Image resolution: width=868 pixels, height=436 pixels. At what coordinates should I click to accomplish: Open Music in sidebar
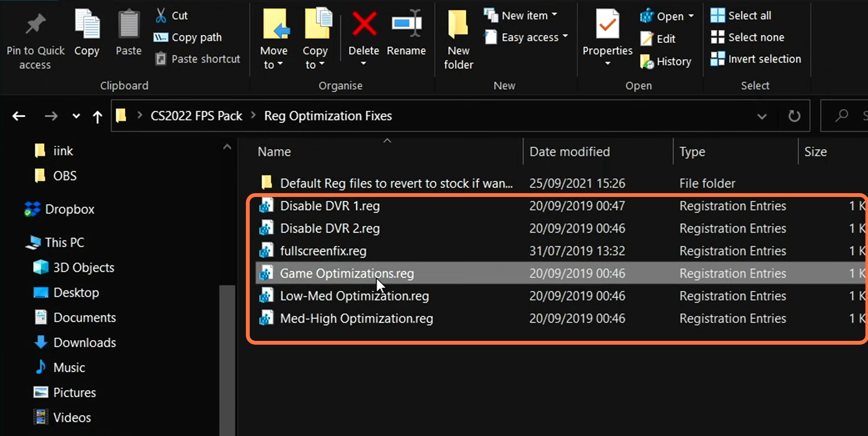point(60,367)
